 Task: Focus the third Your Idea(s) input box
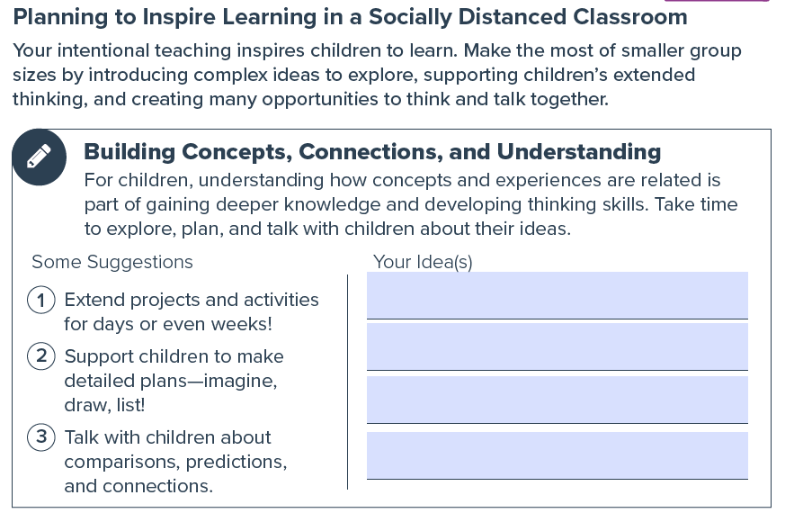pos(558,400)
